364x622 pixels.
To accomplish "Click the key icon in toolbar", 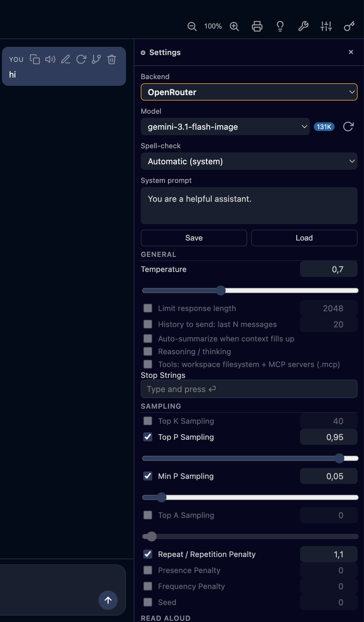I will tap(349, 26).
